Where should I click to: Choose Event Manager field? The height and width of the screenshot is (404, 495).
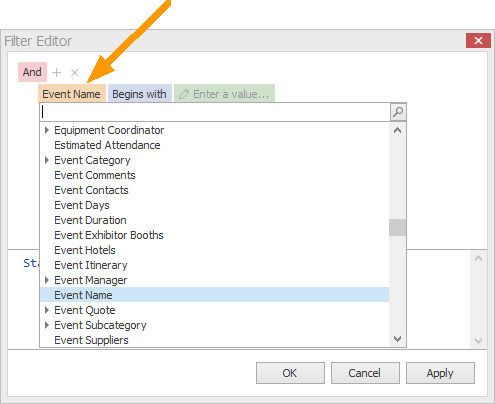[214, 280]
